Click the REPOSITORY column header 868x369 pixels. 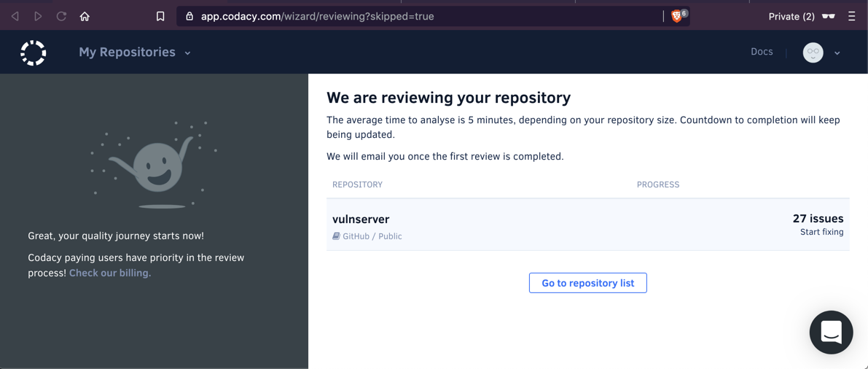tap(357, 184)
